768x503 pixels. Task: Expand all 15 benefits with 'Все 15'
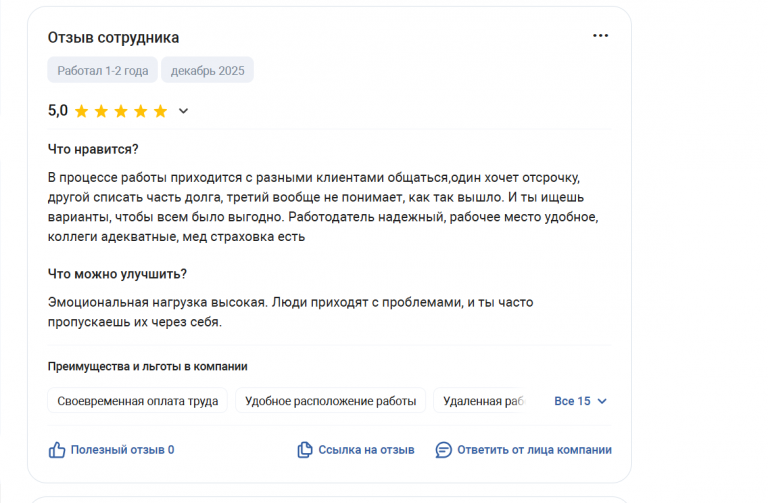tap(572, 401)
